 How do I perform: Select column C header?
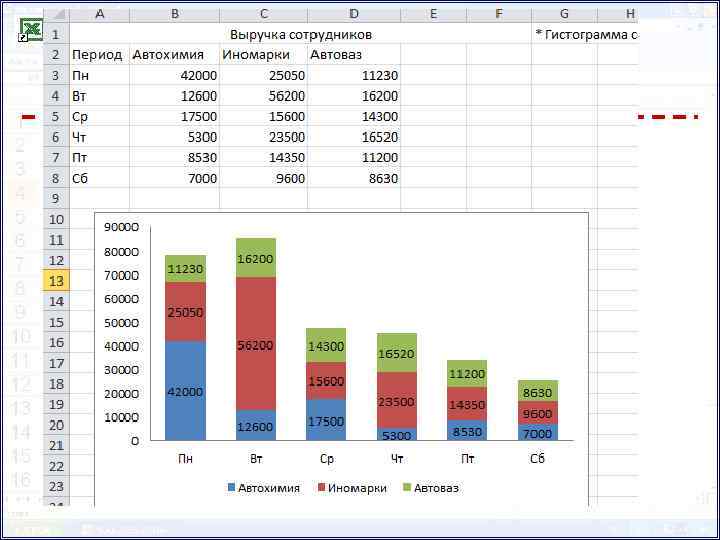tap(264, 15)
